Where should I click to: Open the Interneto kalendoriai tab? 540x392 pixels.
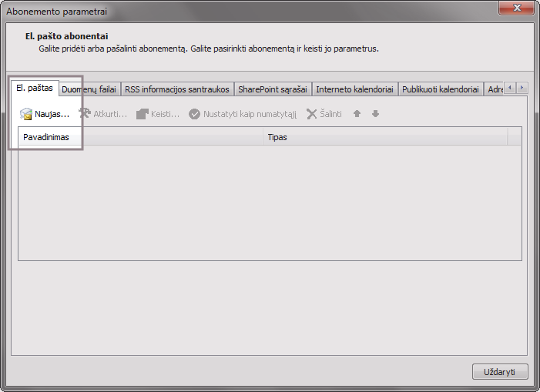click(355, 89)
